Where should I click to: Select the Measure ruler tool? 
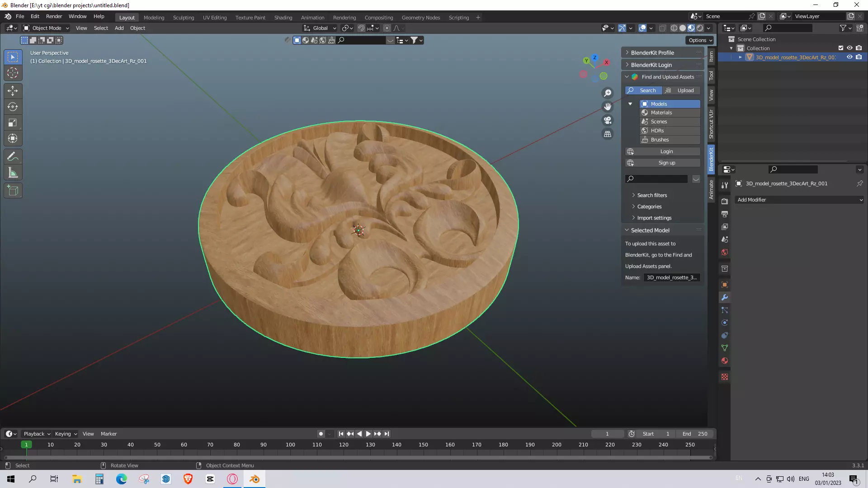tap(13, 173)
